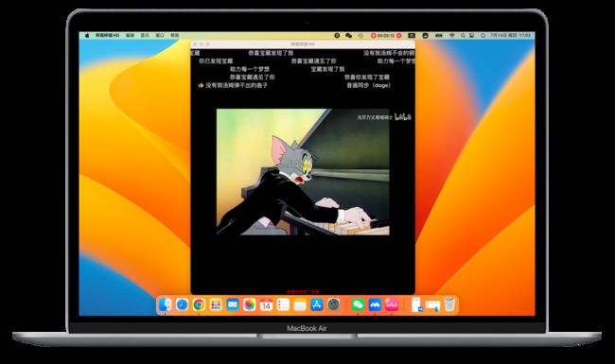Image resolution: width=615 pixels, height=364 pixels.
Task: Open the 窗口 menu
Action: coord(160,35)
